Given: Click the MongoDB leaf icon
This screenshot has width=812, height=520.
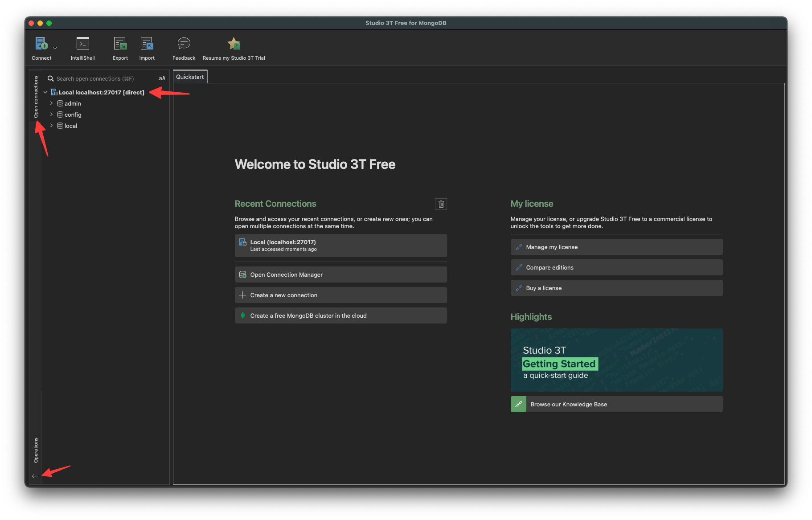Looking at the screenshot, I should (243, 315).
